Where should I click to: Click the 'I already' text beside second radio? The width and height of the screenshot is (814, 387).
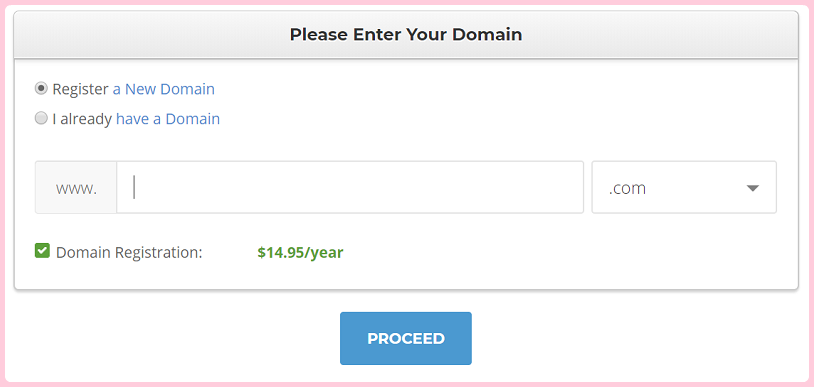click(82, 119)
